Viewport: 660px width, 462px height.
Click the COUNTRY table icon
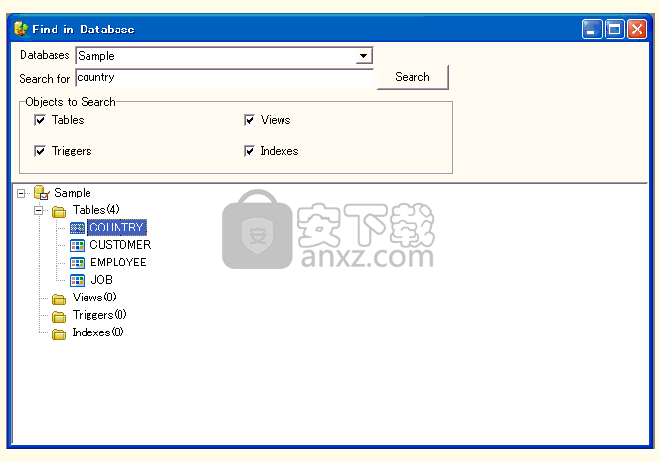point(77,228)
